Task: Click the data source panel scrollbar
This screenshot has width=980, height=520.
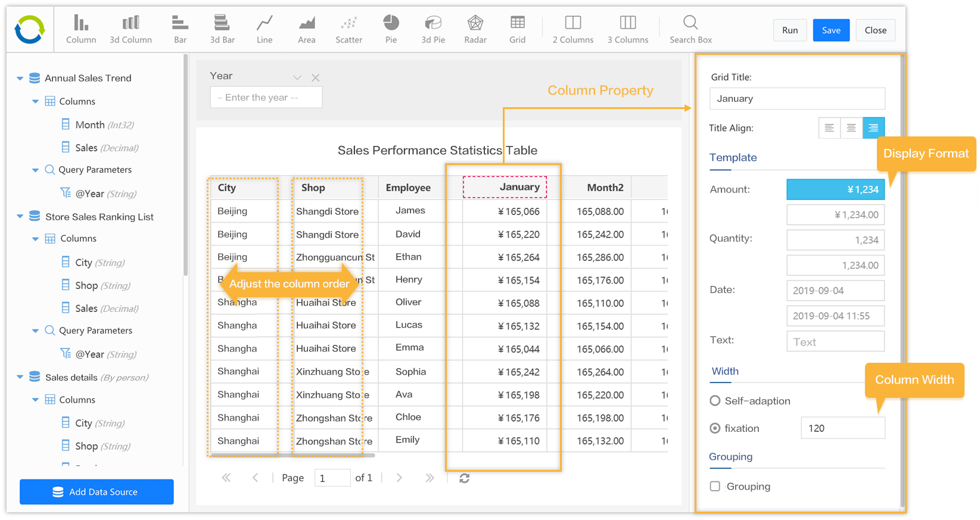Action: click(185, 165)
